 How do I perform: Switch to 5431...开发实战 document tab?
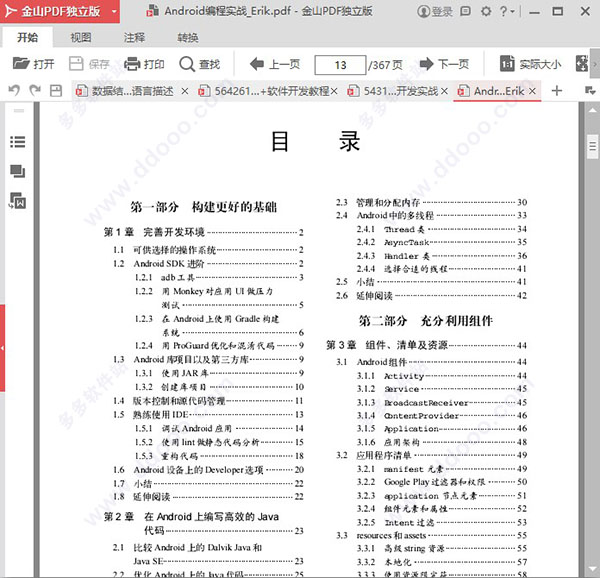tap(393, 91)
